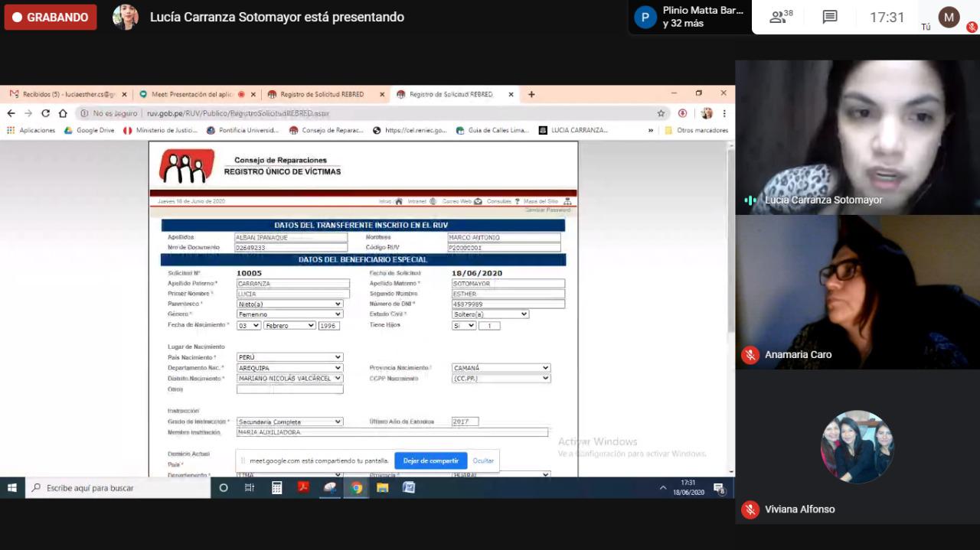Open the CCPP Nacimiento dropdown
Screen dimensions: 980x550
click(x=501, y=379)
